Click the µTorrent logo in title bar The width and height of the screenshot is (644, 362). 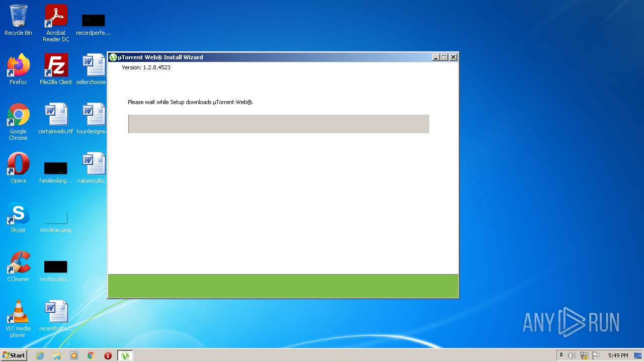click(x=113, y=57)
